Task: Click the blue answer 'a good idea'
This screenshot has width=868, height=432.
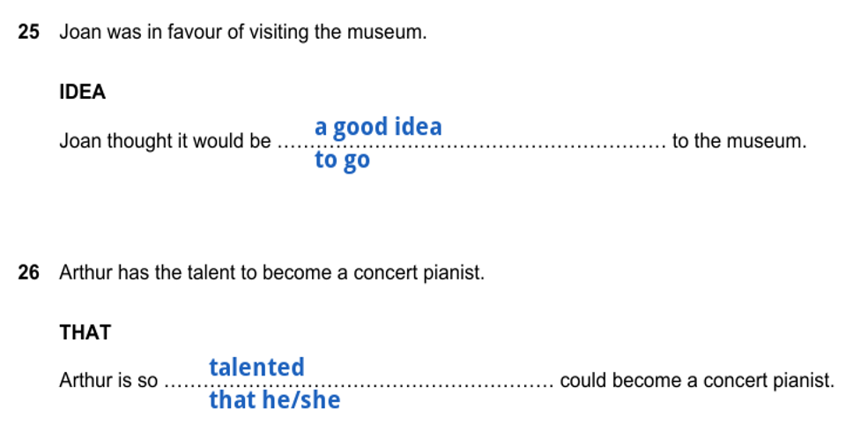Action: pyautogui.click(x=378, y=127)
